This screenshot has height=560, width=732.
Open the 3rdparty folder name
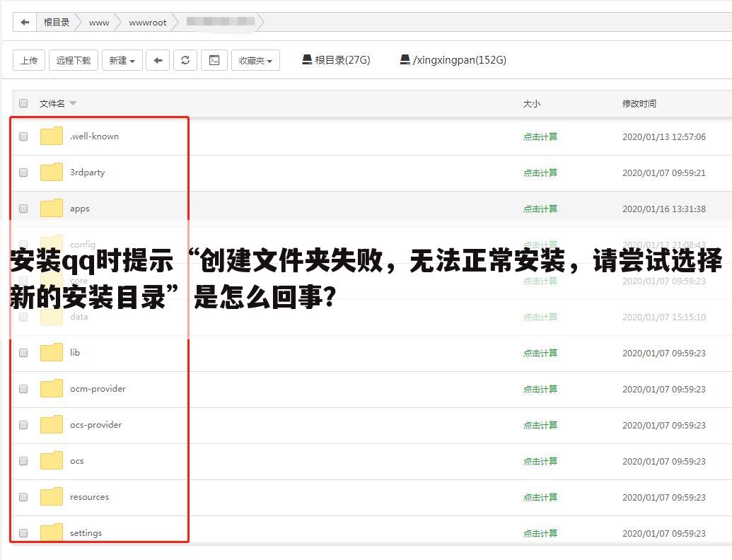point(87,173)
